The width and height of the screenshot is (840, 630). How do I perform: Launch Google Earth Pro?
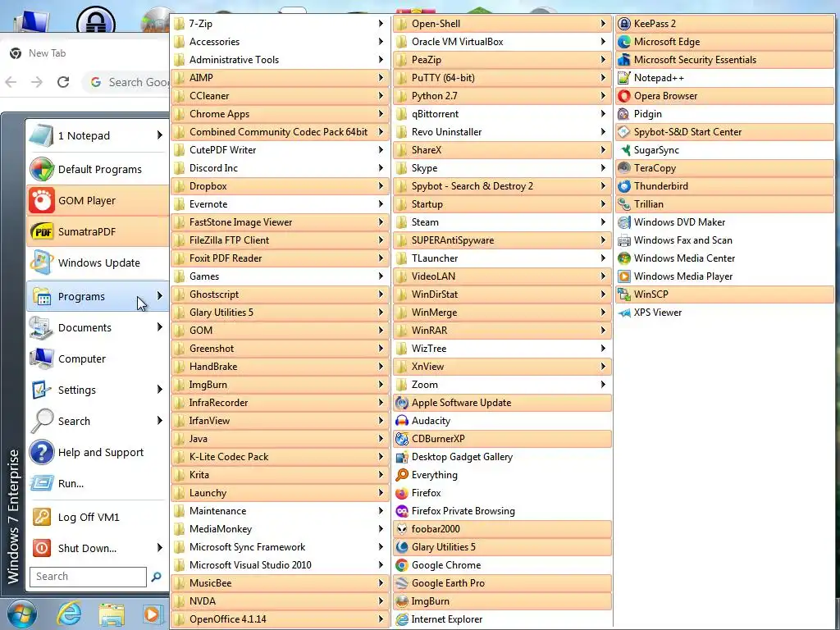503,583
